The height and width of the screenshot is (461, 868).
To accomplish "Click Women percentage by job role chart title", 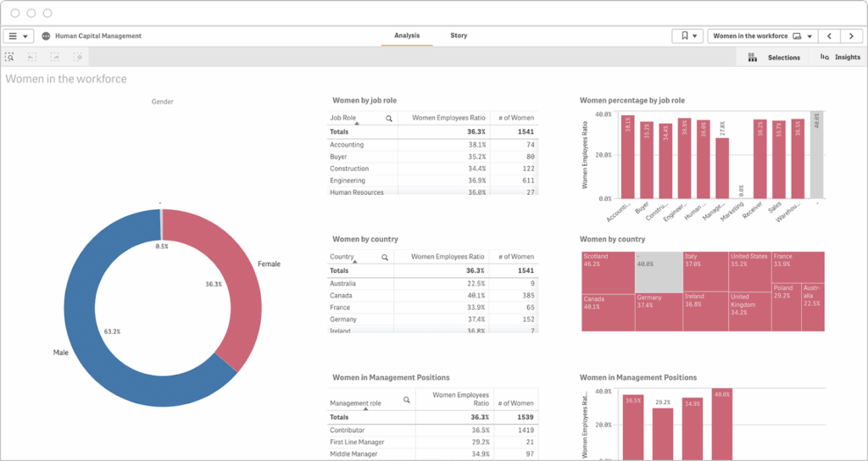I will [632, 101].
